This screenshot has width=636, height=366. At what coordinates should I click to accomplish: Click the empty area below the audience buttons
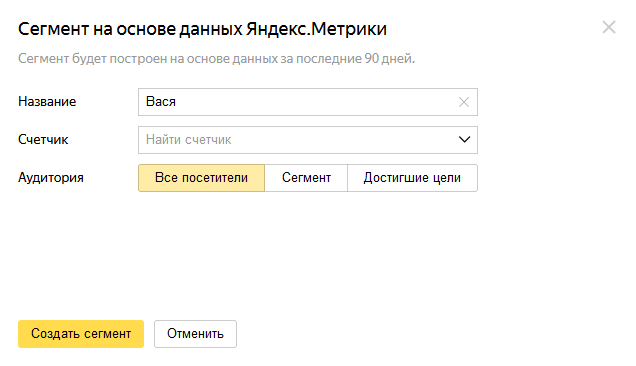click(308, 252)
